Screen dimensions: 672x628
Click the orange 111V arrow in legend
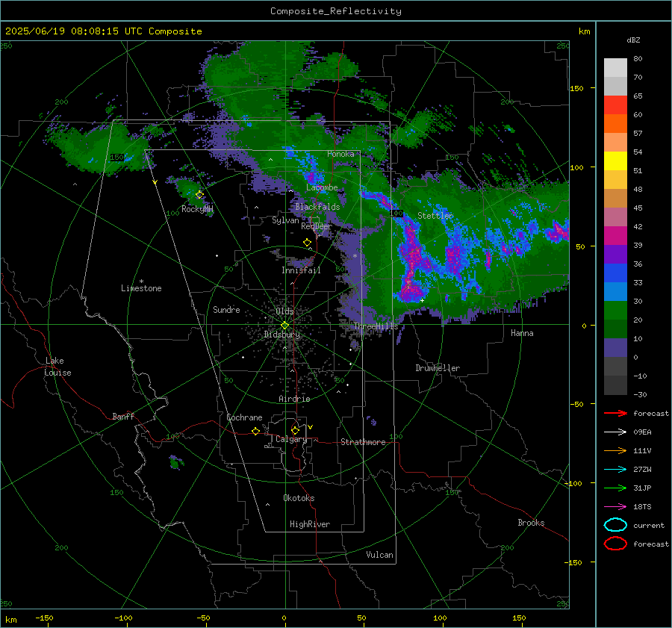point(615,450)
